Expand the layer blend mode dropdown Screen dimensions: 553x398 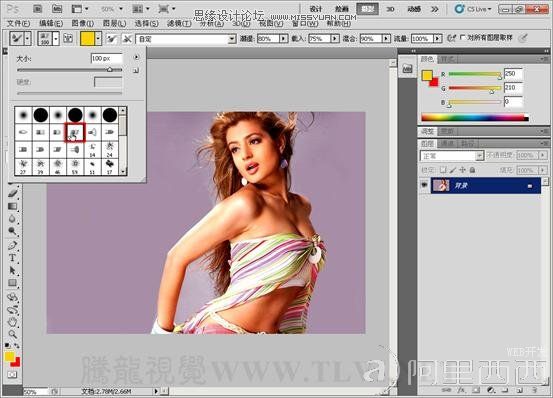click(x=451, y=155)
